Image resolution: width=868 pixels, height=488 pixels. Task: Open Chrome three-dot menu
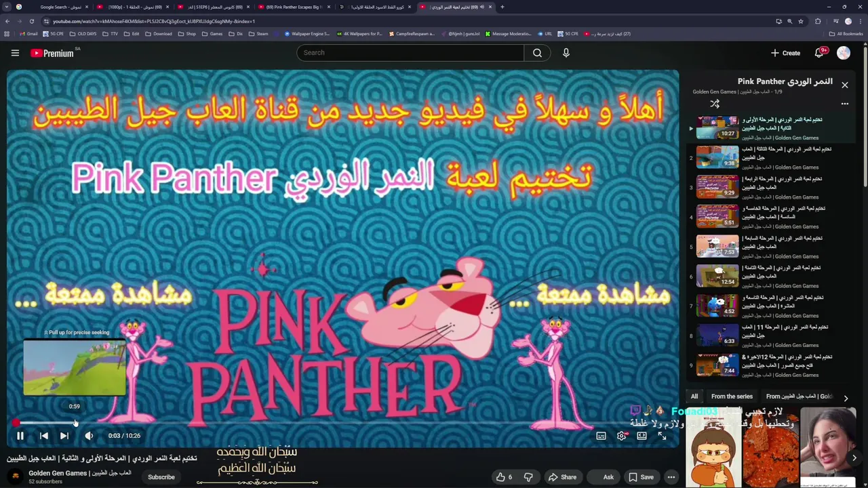coord(860,21)
